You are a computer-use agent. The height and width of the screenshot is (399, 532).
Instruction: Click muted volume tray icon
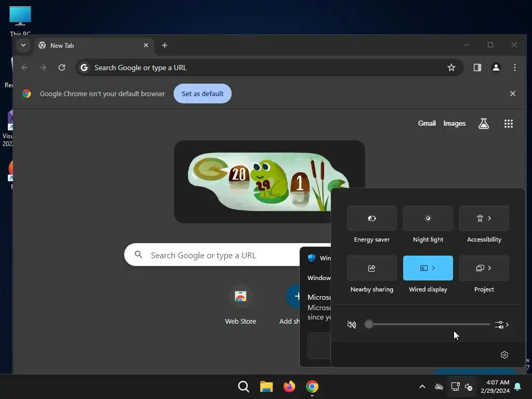(x=469, y=387)
